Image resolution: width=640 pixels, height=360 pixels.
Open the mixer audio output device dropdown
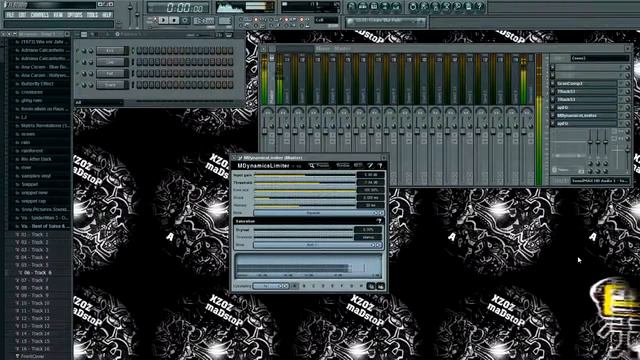pyautogui.click(x=600, y=180)
